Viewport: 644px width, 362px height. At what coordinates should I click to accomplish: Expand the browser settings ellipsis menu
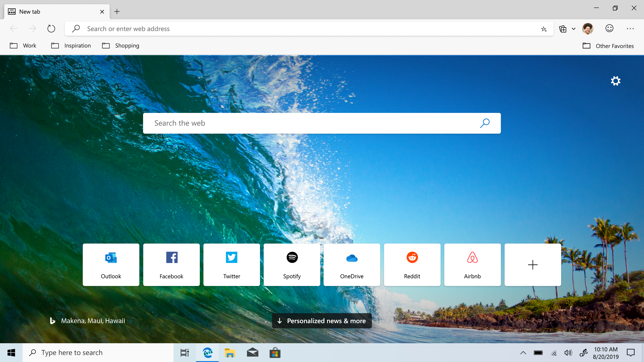pyautogui.click(x=630, y=28)
